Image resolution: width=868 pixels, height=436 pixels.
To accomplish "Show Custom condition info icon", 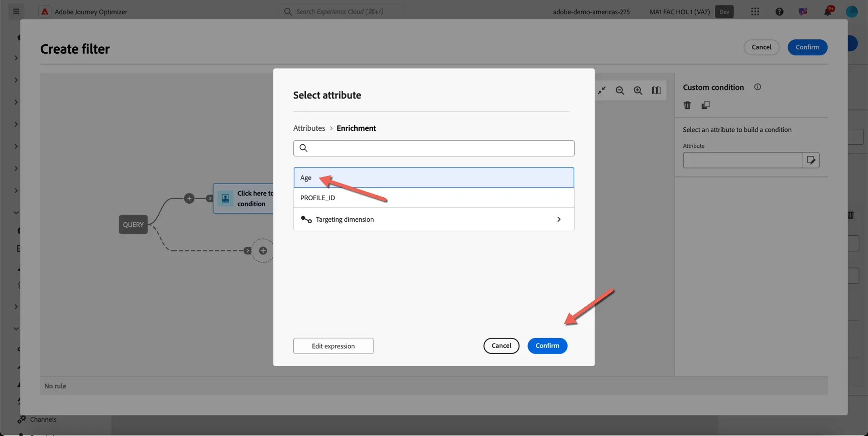I will tap(757, 87).
